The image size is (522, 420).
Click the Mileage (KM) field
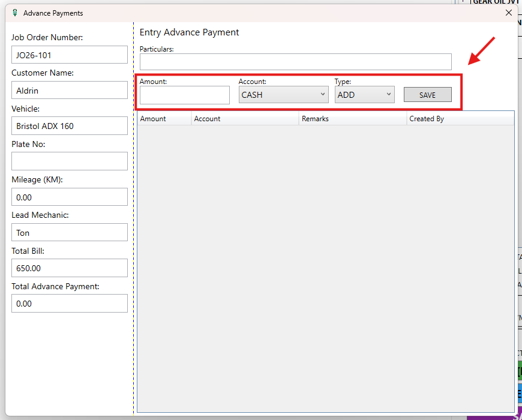(70, 197)
